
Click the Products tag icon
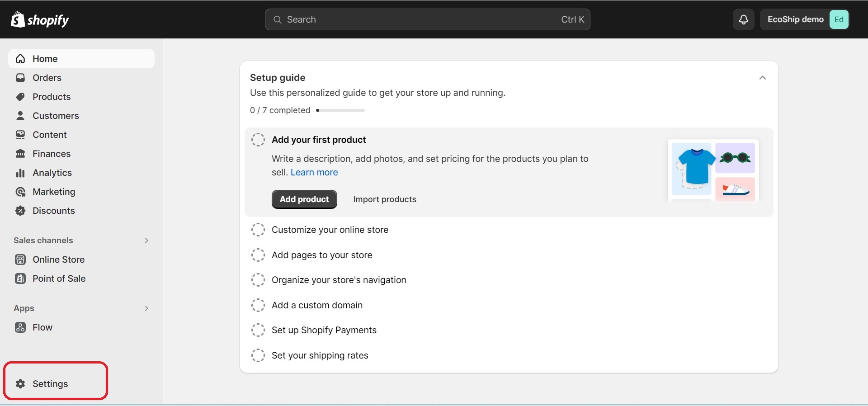point(20,97)
